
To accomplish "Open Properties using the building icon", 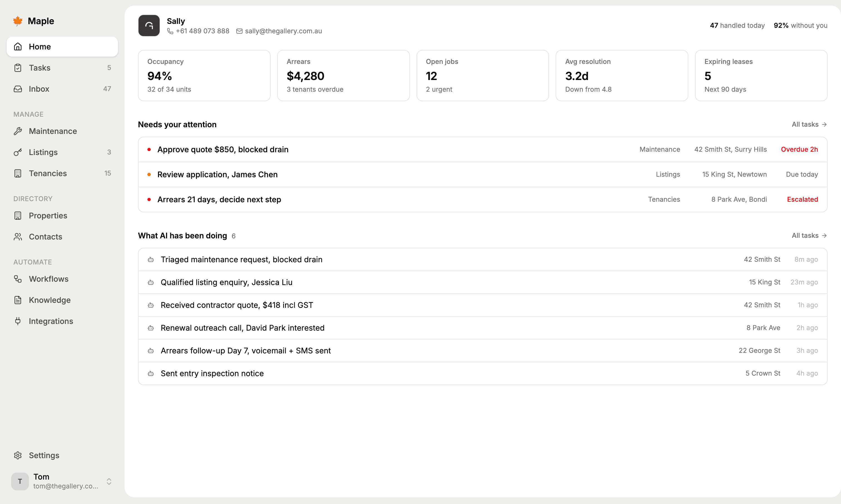I will (18, 216).
